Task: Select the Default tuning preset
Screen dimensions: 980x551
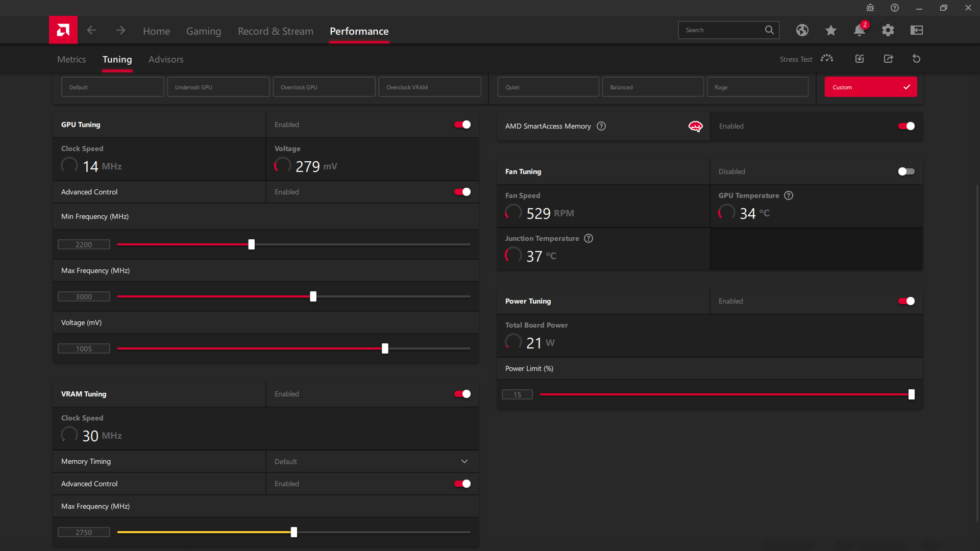Action: point(113,87)
